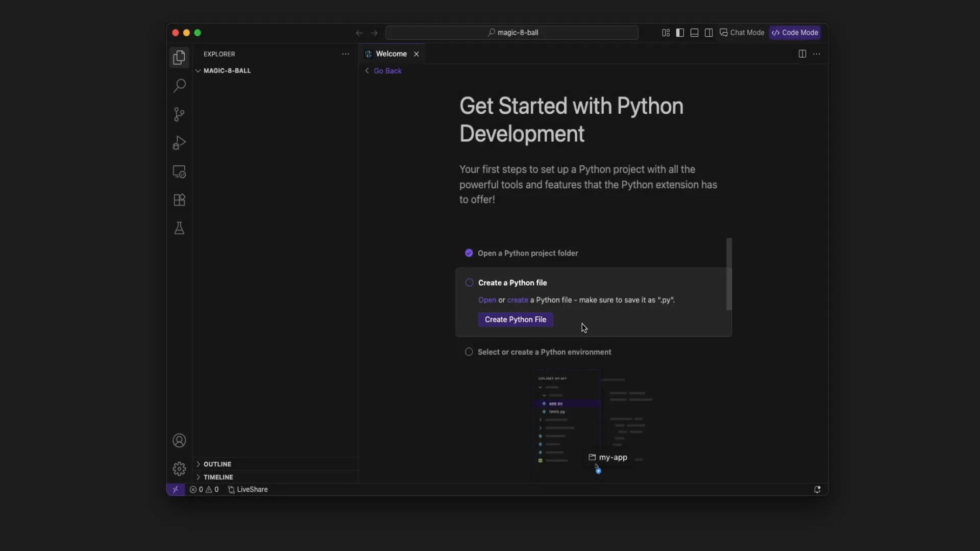Toggle bottom panel icon
Image resolution: width=980 pixels, height=551 pixels.
[x=694, y=33]
